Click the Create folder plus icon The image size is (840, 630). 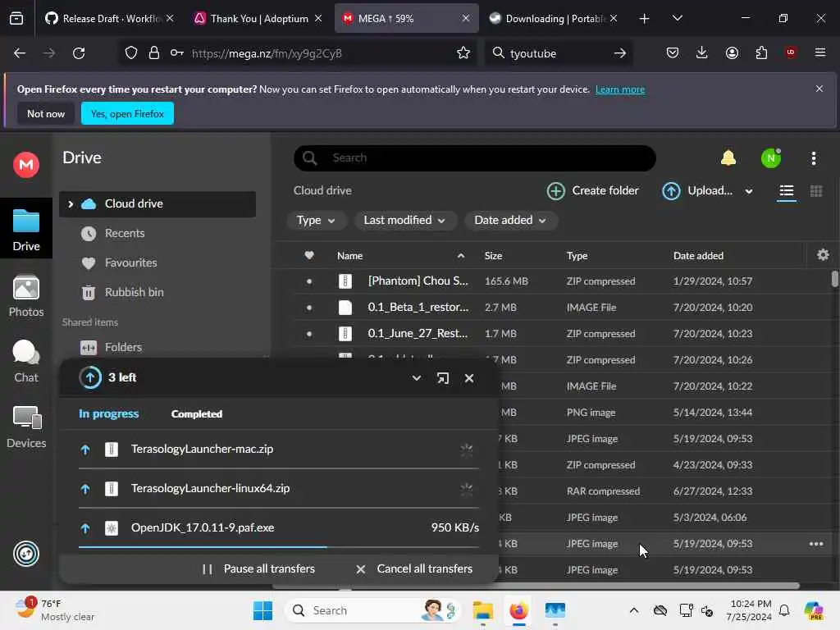(x=555, y=190)
